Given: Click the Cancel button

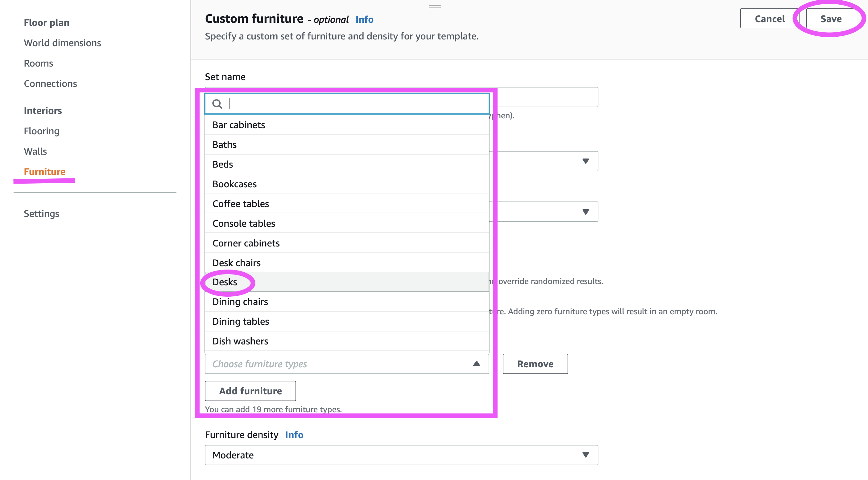Looking at the screenshot, I should click(x=770, y=19).
